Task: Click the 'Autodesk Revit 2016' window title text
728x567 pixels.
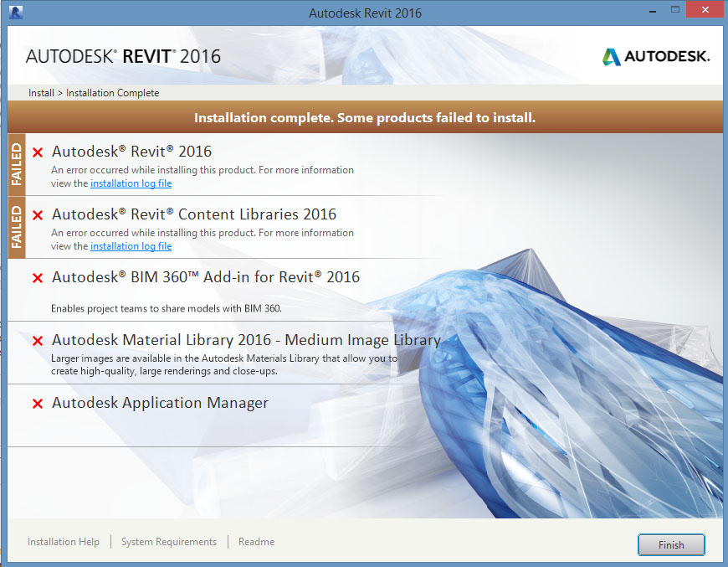Action: (x=365, y=13)
